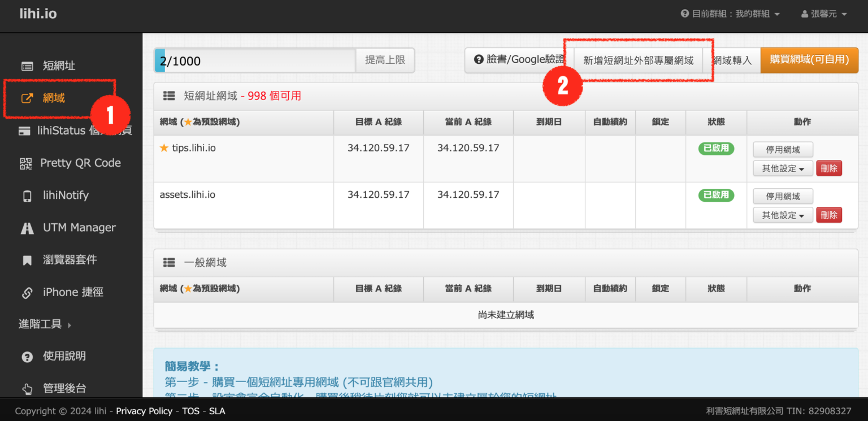
Task: Click the 購買網域(可自用) orange button
Action: (809, 60)
